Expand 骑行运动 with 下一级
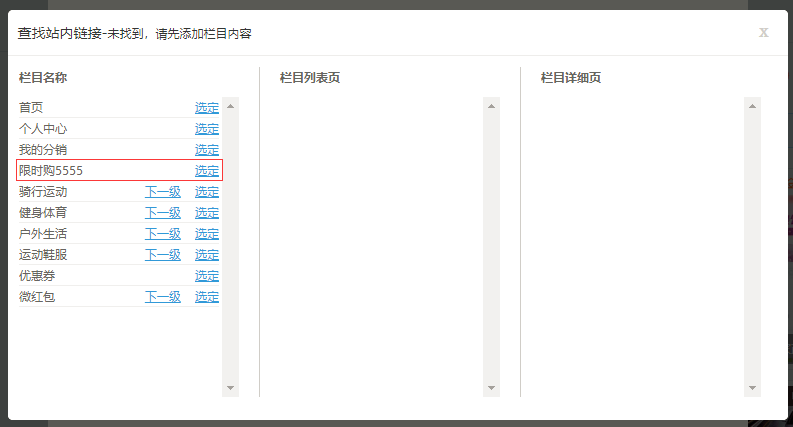Image resolution: width=793 pixels, height=427 pixels. pos(163,192)
